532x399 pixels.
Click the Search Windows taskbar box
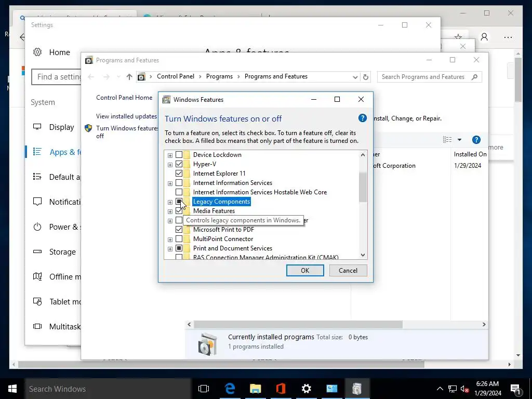click(108, 389)
